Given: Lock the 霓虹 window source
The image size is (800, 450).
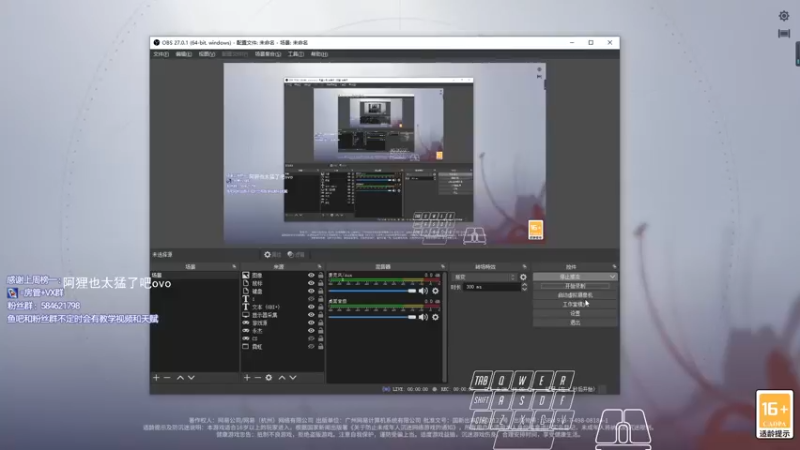Looking at the screenshot, I should (320, 346).
